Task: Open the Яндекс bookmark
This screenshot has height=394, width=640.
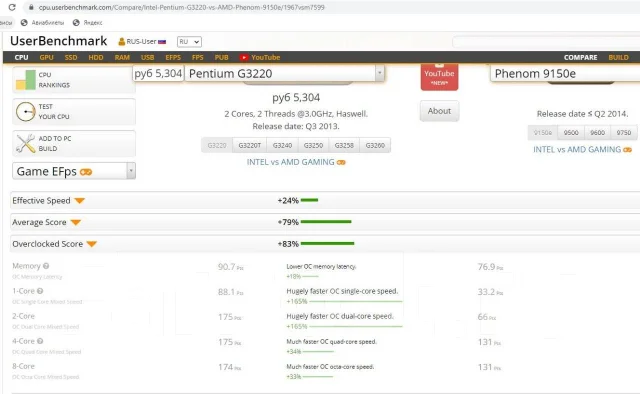Action: (87, 22)
